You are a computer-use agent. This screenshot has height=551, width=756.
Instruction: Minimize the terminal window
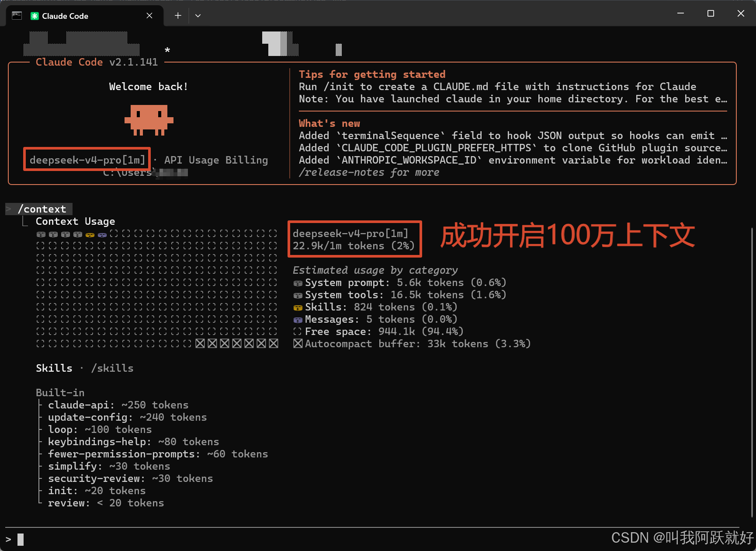point(680,14)
